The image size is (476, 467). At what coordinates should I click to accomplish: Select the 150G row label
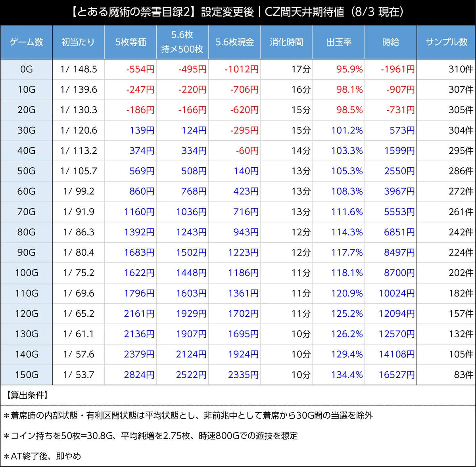click(x=26, y=375)
